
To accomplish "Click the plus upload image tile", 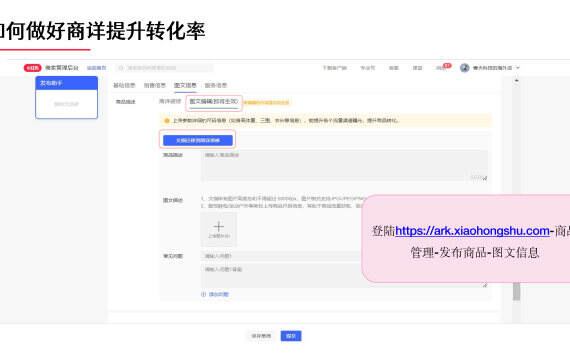I will point(218,229).
